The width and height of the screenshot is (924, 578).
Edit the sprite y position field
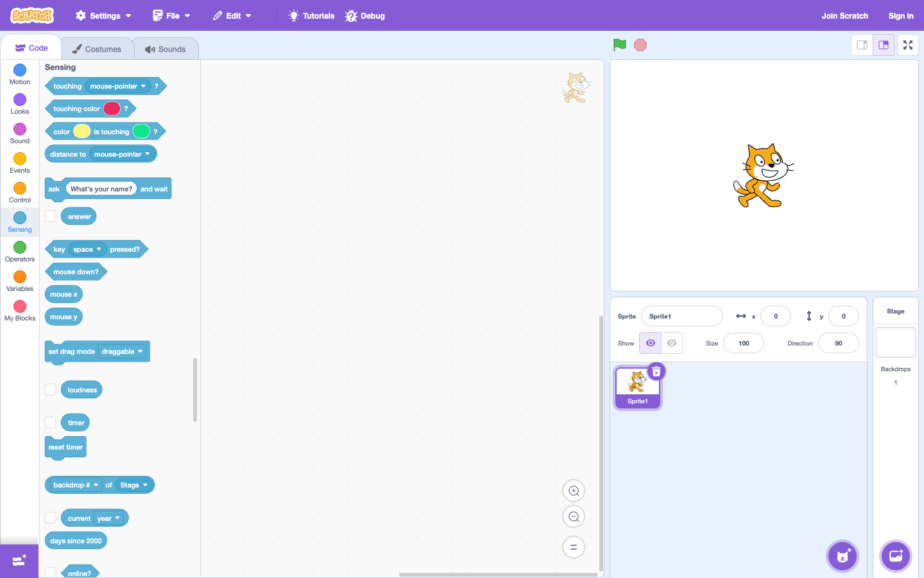[x=843, y=316]
